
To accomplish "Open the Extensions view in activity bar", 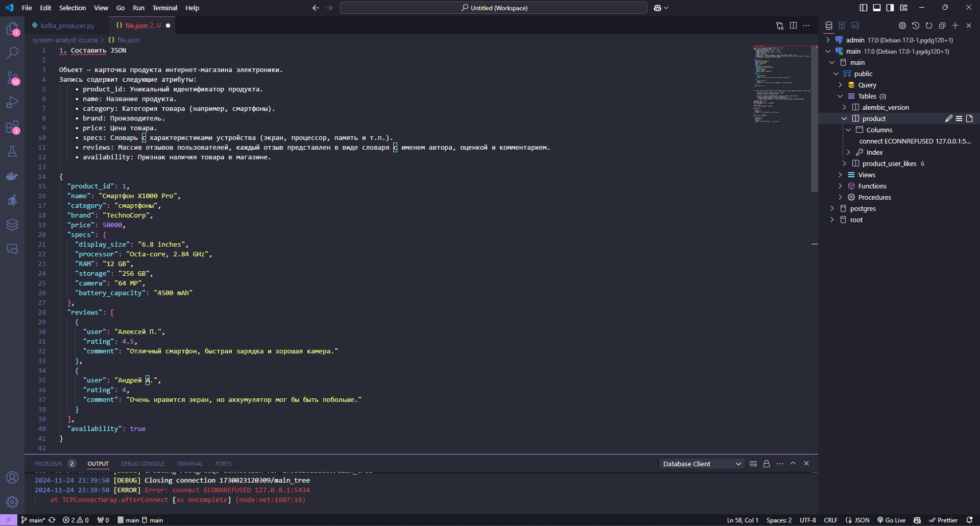I will (x=12, y=127).
